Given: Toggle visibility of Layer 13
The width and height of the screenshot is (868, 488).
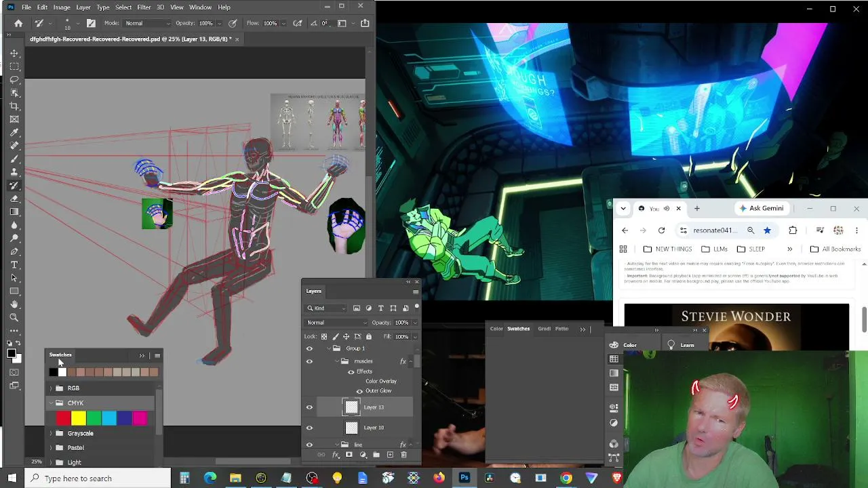Looking at the screenshot, I should pyautogui.click(x=309, y=407).
